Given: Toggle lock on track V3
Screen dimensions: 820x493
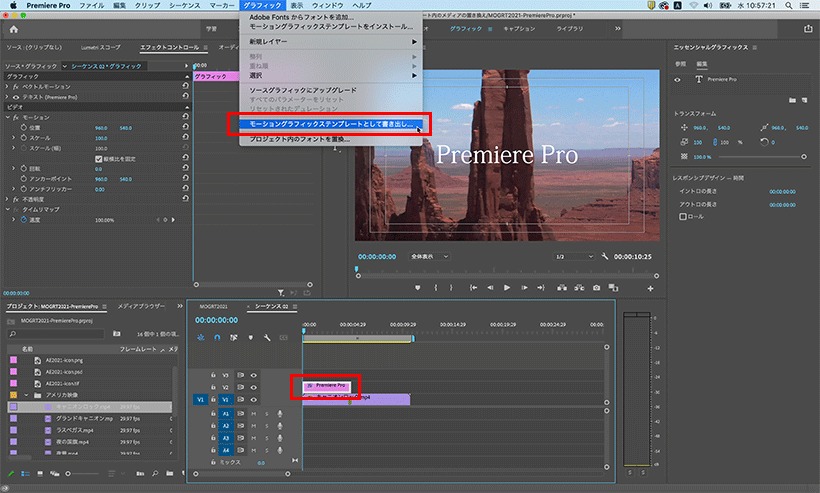Looking at the screenshot, I should tap(213, 375).
